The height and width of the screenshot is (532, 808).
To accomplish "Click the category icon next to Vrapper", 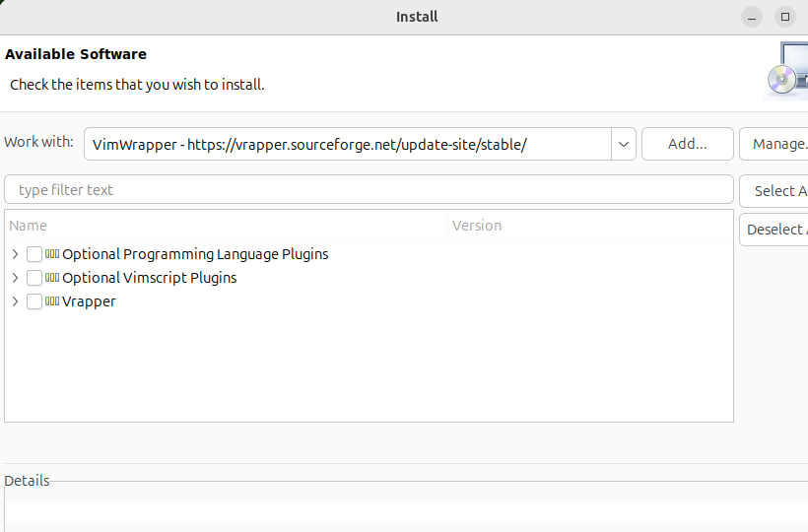I will (x=52, y=301).
